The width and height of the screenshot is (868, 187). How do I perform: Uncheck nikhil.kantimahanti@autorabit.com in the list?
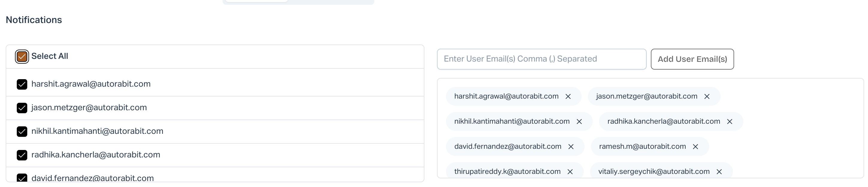click(22, 131)
